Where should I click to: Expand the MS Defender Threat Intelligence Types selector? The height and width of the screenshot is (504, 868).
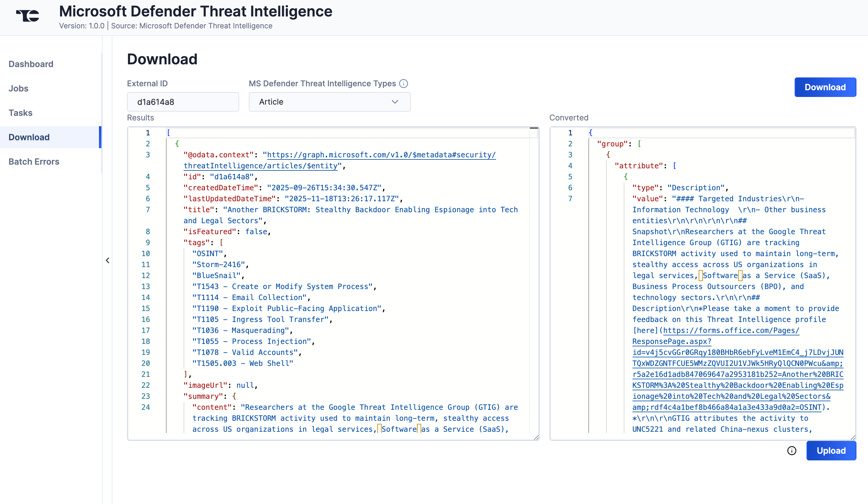[329, 102]
